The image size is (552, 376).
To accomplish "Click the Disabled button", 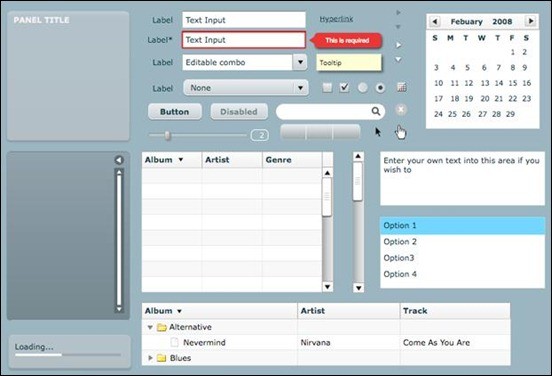I will pos(239,112).
